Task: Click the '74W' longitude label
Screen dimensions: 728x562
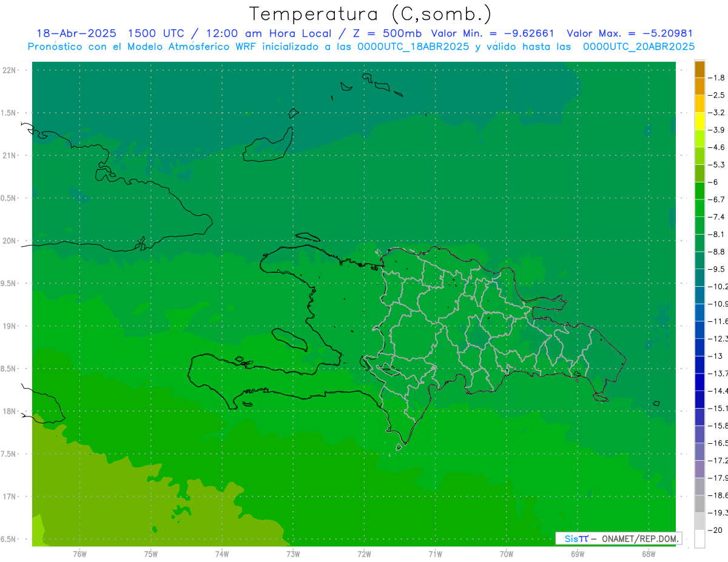Action: (222, 554)
